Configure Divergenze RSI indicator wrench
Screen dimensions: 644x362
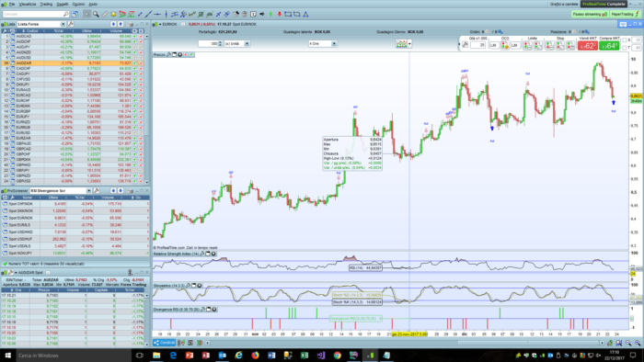pyautogui.click(x=203, y=309)
